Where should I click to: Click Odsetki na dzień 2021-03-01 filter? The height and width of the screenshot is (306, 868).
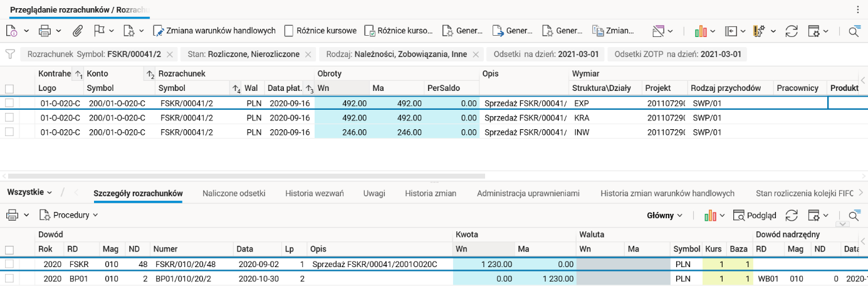click(546, 55)
